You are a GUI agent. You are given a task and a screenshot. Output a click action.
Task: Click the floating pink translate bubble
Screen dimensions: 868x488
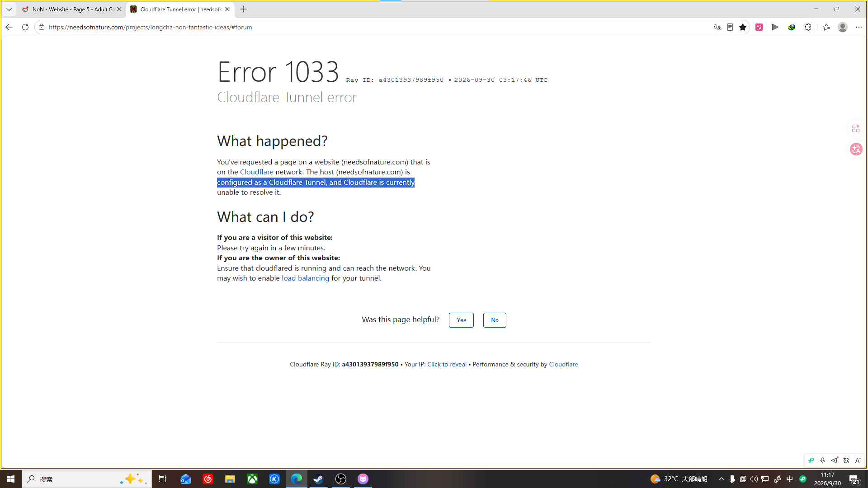(x=856, y=149)
